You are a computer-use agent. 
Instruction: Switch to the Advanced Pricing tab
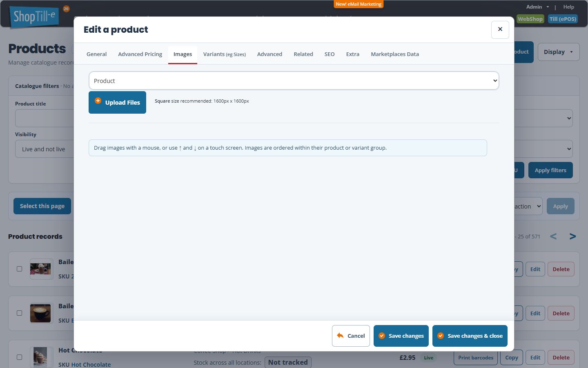coord(140,54)
